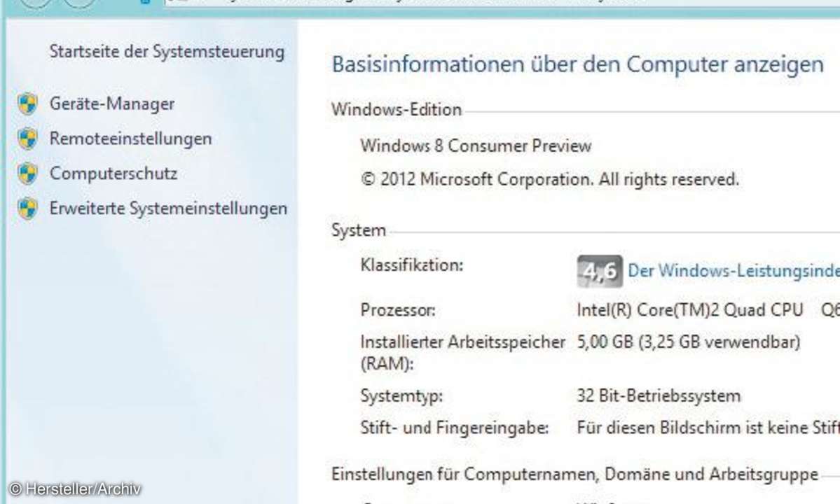Viewport: 840px width, 504px height.
Task: Go to Startseite der Systemsteuerung
Action: [167, 52]
